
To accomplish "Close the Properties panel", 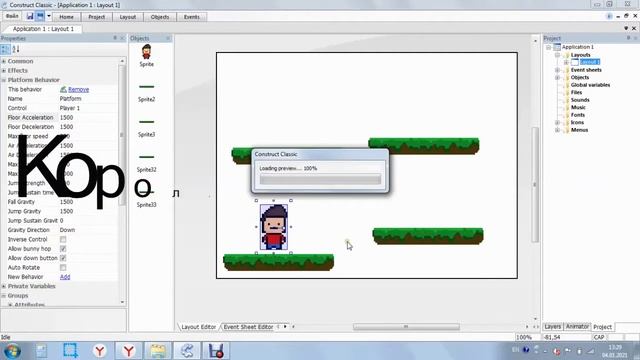I will click(122, 38).
